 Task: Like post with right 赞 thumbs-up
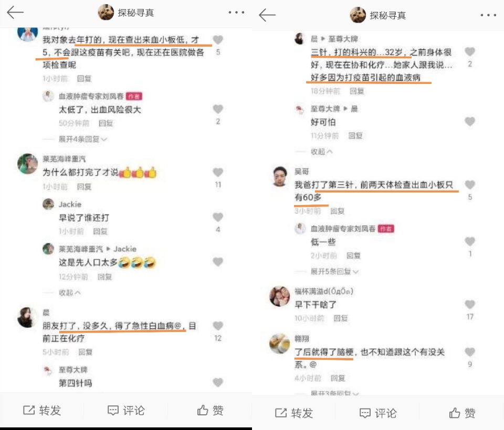pos(462,413)
